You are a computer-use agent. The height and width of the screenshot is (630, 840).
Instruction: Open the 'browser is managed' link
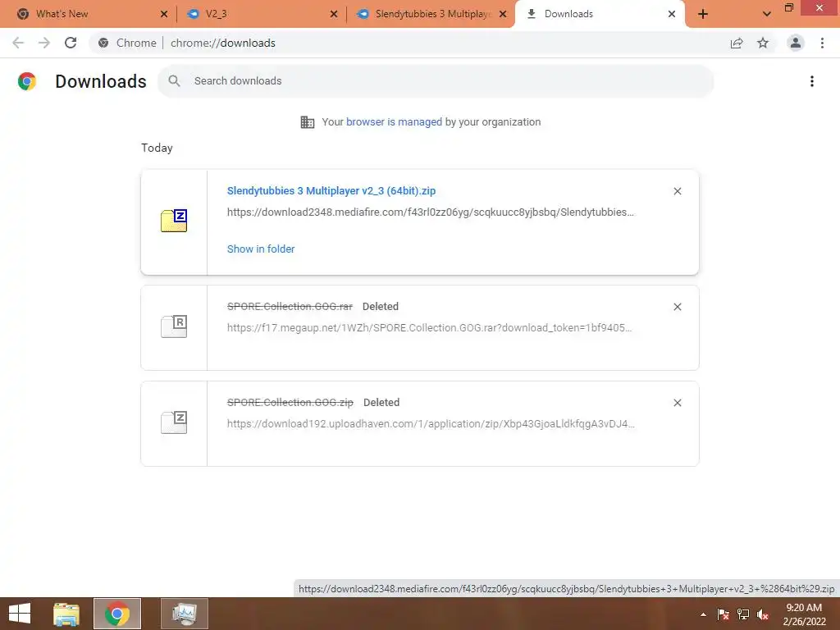(395, 122)
